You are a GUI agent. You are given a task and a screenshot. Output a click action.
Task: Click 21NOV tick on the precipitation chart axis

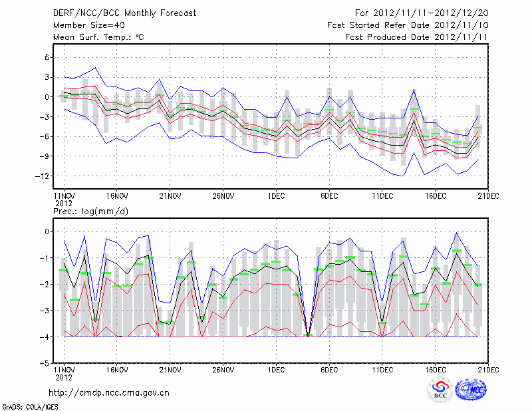tap(170, 369)
